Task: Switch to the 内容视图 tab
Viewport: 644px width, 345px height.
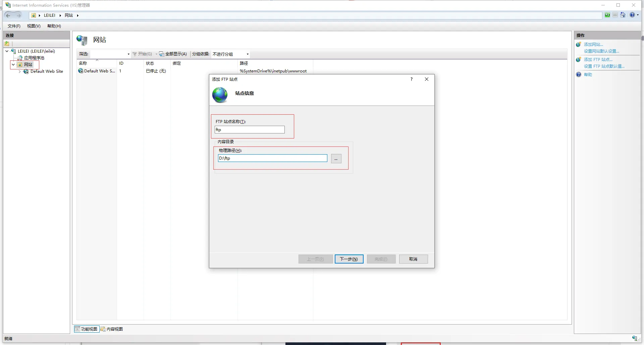Action: pos(112,329)
